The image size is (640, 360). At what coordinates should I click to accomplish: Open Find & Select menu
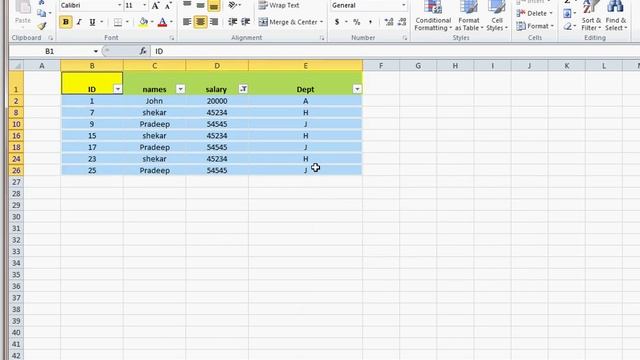tap(616, 16)
